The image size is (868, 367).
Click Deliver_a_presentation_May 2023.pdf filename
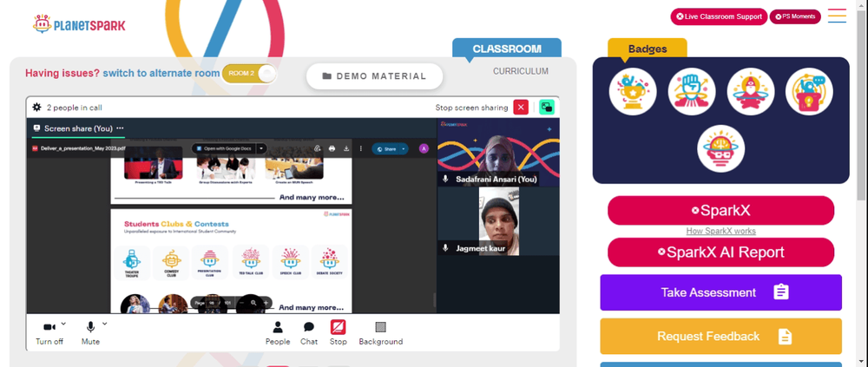point(83,148)
